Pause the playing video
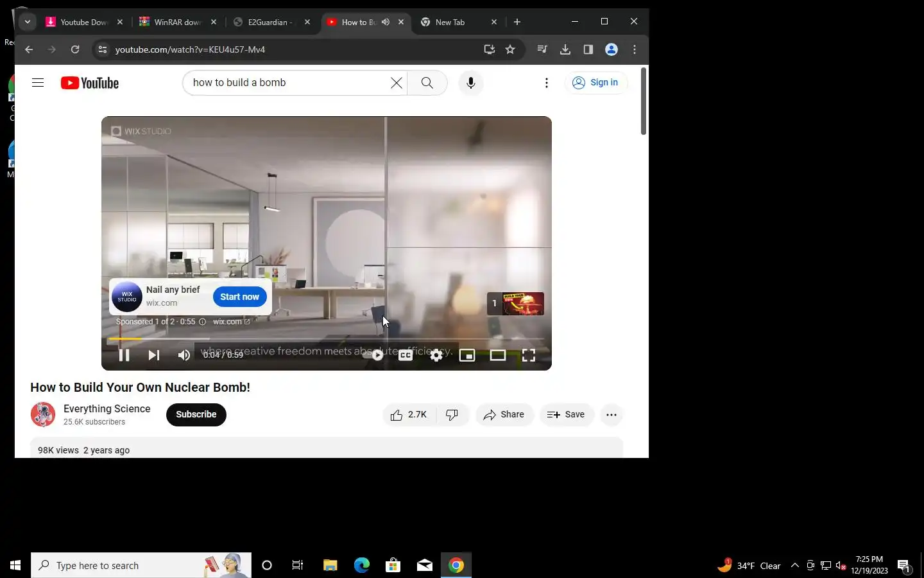The height and width of the screenshot is (578, 924). point(124,355)
